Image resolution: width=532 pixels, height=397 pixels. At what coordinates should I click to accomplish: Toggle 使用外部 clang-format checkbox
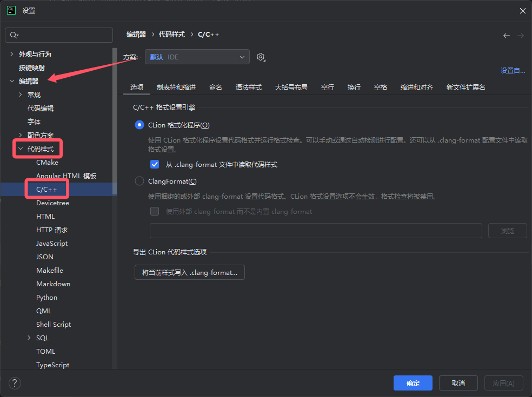[155, 211]
